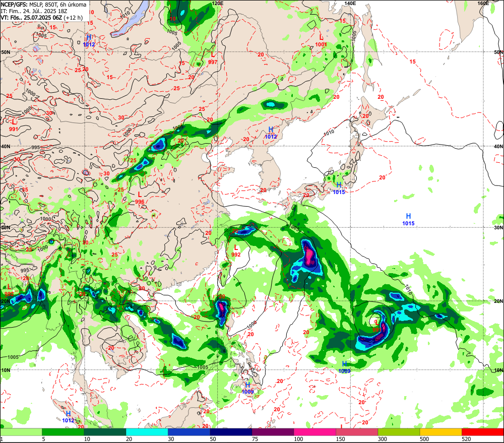Click the medium green 5–10 mm legend swatch
504x443 pixels.
click(63, 432)
